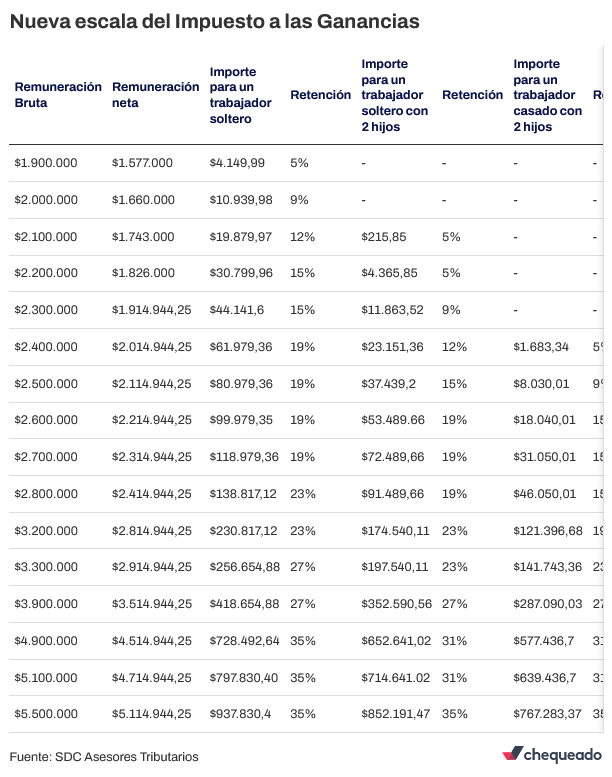
Task: Click the chequeado checkmark logo icon
Action: pos(512,754)
